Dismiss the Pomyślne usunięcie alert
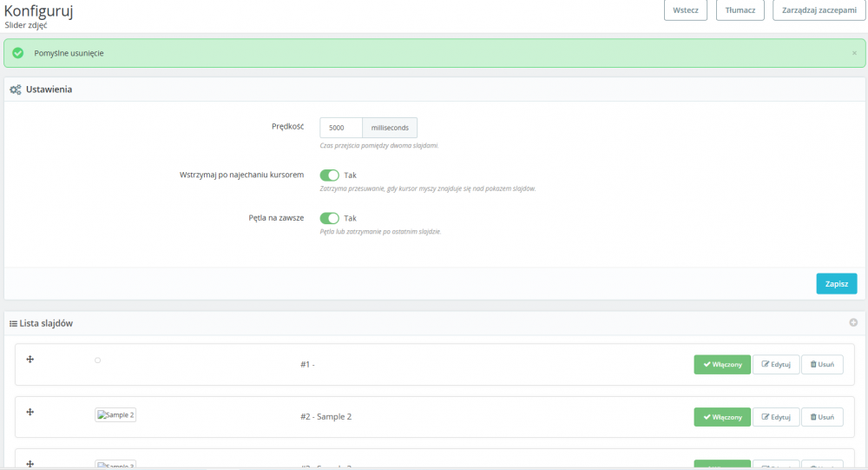The height and width of the screenshot is (470, 868). (854, 53)
